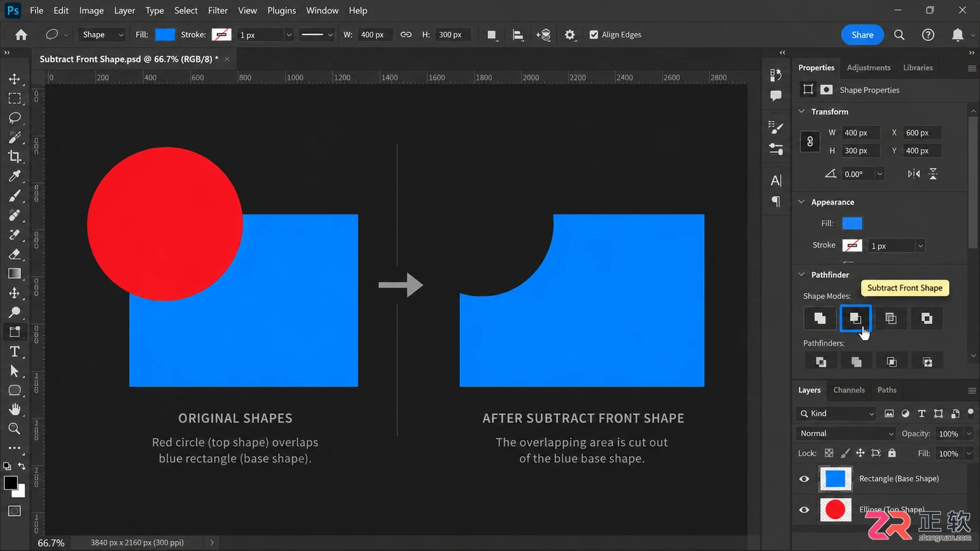Hide the Ellipse (Top Shape) layer
Screen dimensions: 980x551
coord(804,510)
